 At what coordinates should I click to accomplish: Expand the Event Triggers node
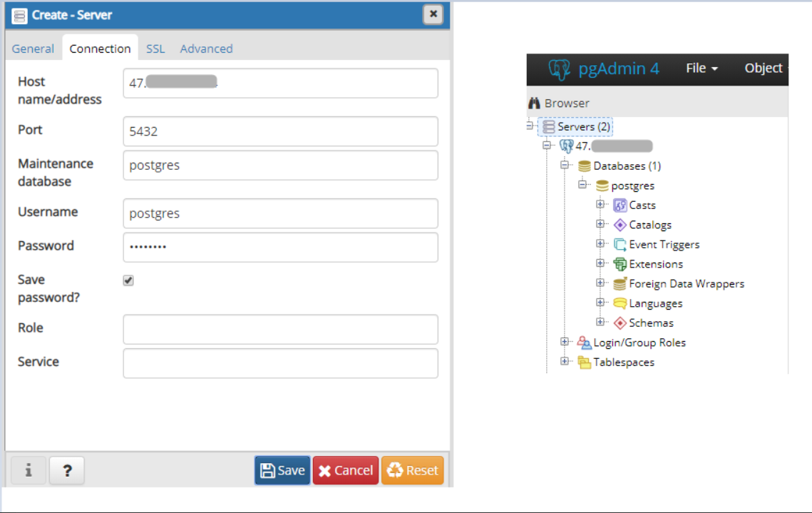click(x=600, y=243)
